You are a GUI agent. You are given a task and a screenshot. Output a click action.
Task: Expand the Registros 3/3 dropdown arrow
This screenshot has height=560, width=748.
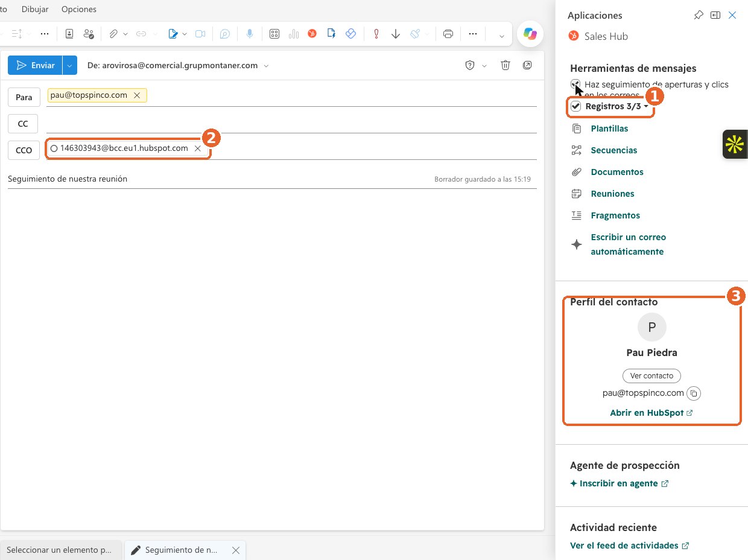(x=646, y=107)
